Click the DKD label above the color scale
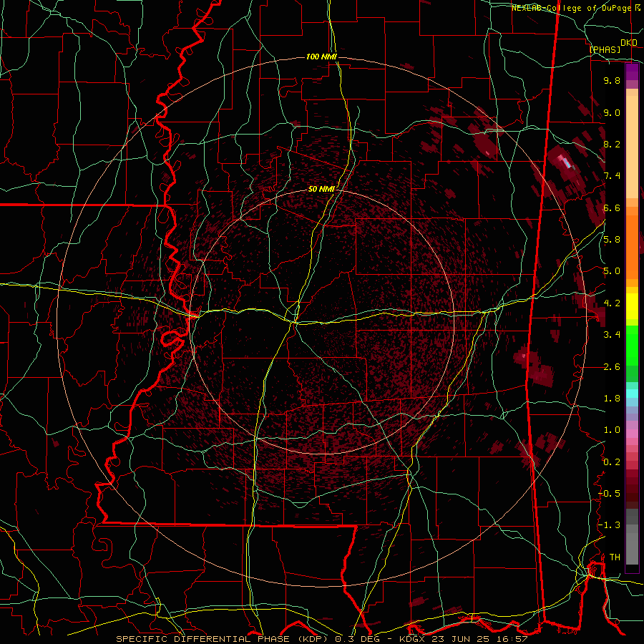 pos(629,43)
